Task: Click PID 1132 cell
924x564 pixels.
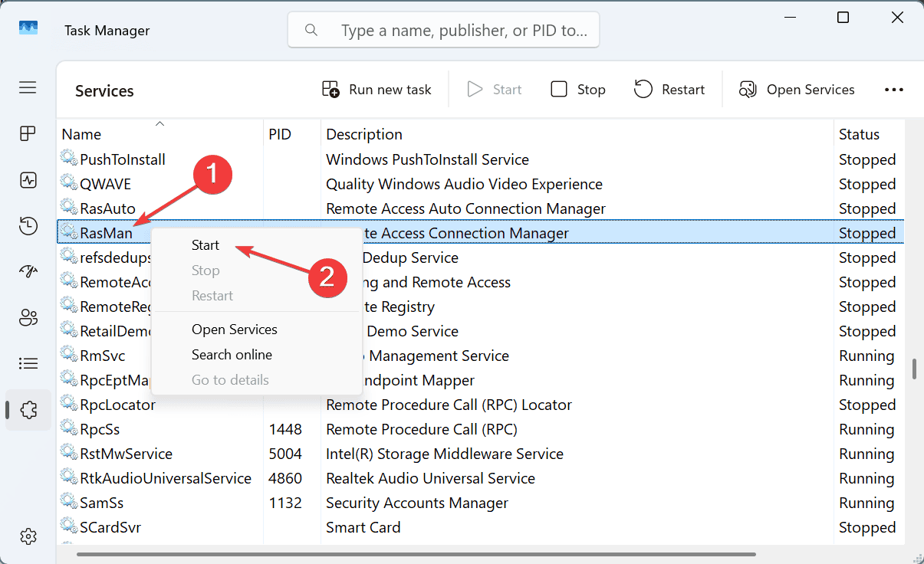Action: 285,503
